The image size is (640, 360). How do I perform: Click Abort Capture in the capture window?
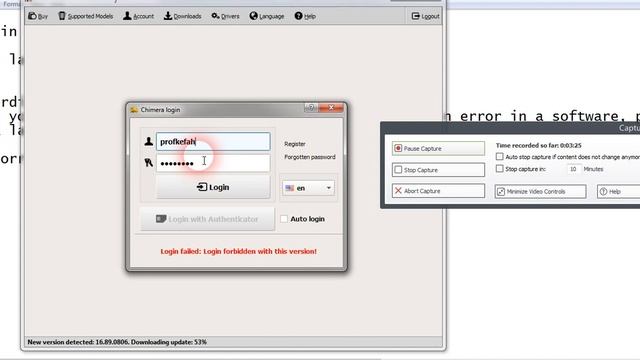[438, 191]
